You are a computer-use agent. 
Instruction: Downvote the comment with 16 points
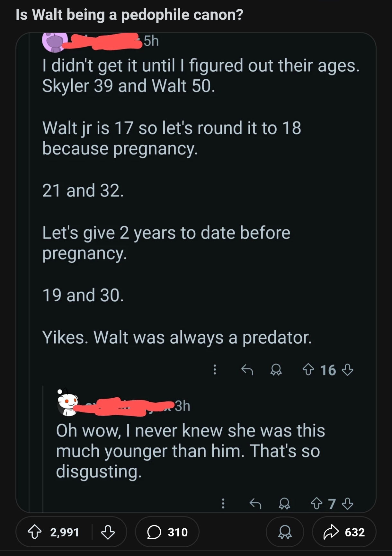pos(347,370)
